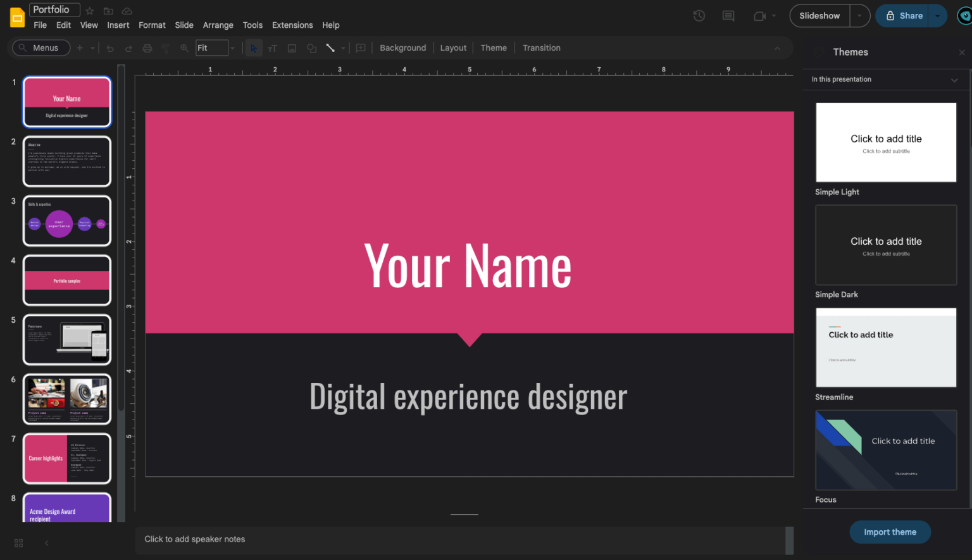Select the Paint format tool

pyautogui.click(x=165, y=47)
